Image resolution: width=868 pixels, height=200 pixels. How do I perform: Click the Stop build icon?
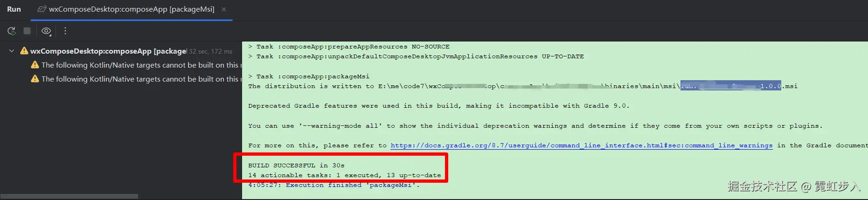(27, 31)
